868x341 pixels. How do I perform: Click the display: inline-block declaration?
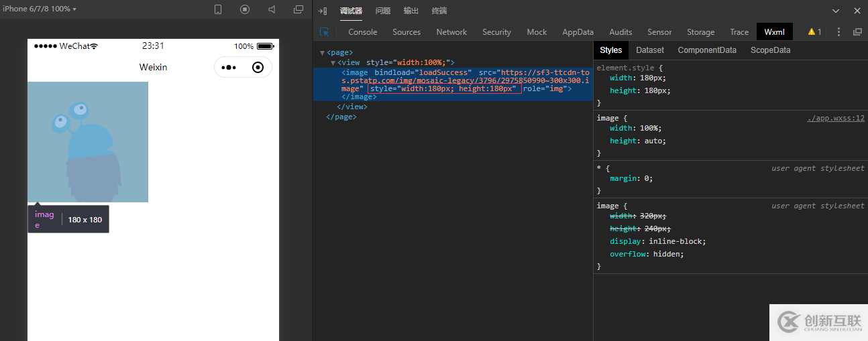coord(657,241)
